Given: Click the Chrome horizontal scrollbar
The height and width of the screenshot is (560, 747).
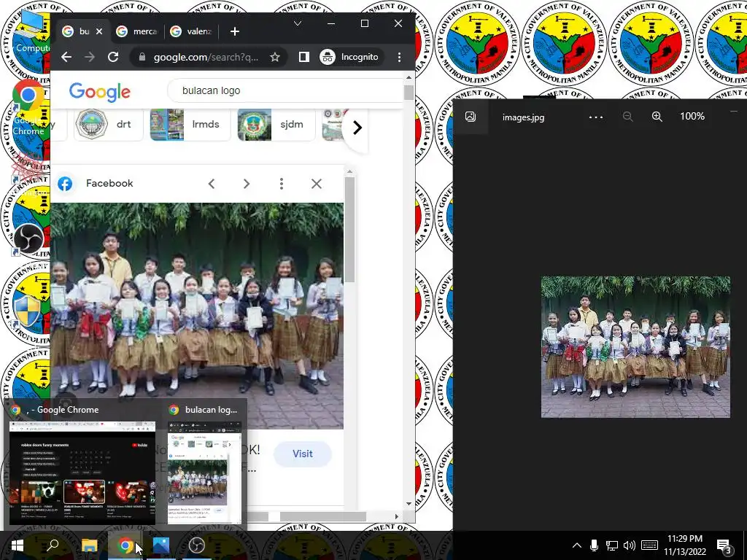Looking at the screenshot, I should tap(323, 516).
